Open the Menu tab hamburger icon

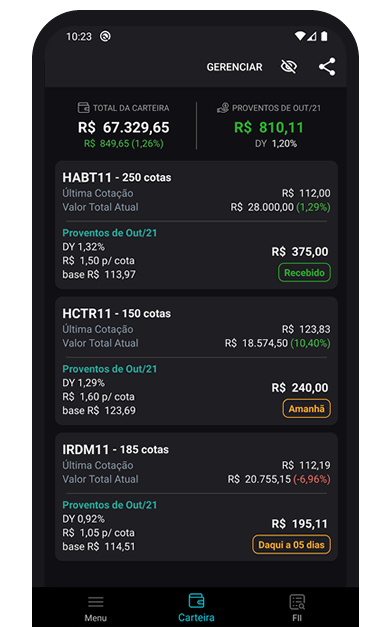point(96,602)
